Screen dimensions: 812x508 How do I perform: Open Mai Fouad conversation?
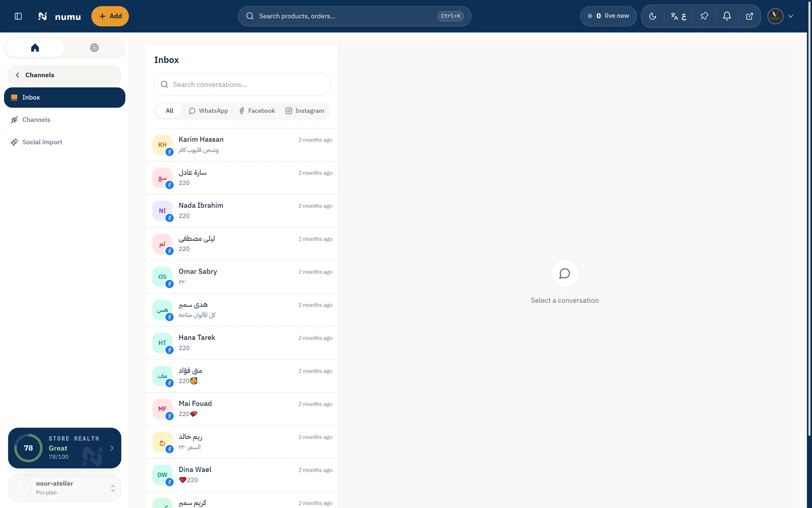pyautogui.click(x=242, y=409)
